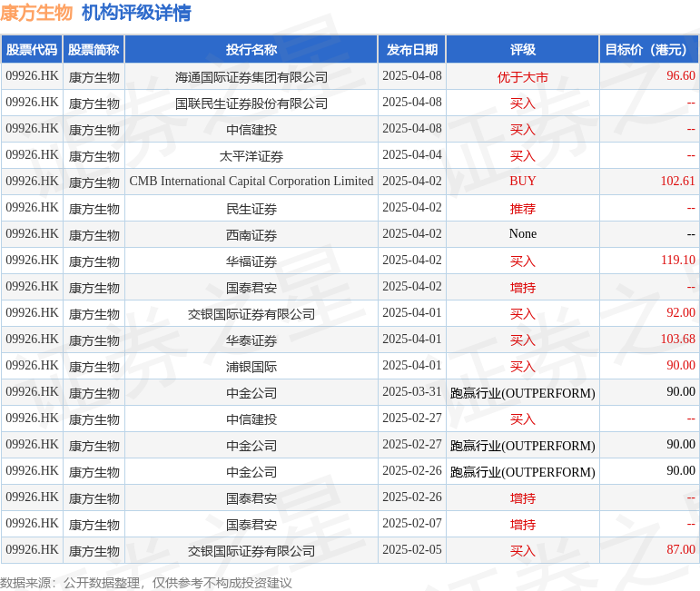The image size is (700, 591).
Task: Click 09926.HK in the 海通国际 row
Action: [32, 76]
